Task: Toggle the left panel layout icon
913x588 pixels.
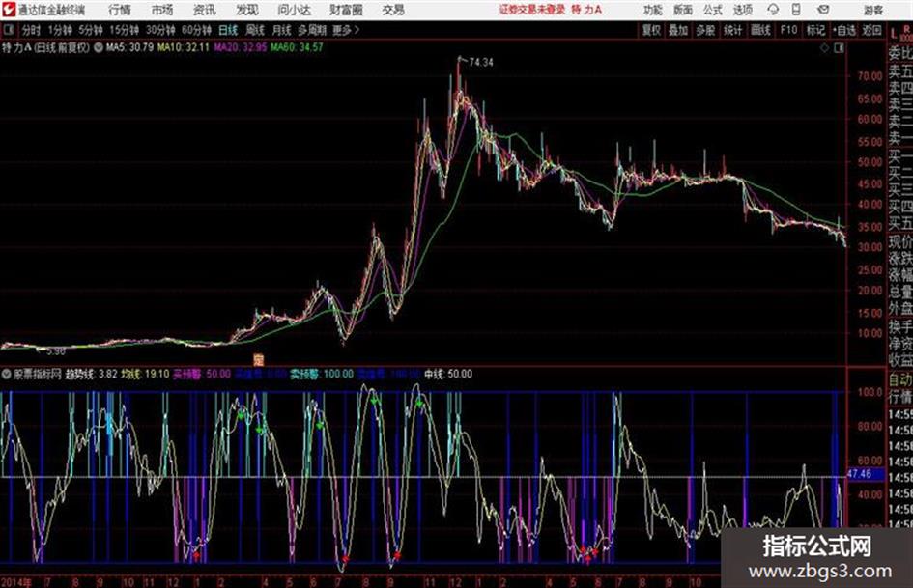Action: point(9,30)
